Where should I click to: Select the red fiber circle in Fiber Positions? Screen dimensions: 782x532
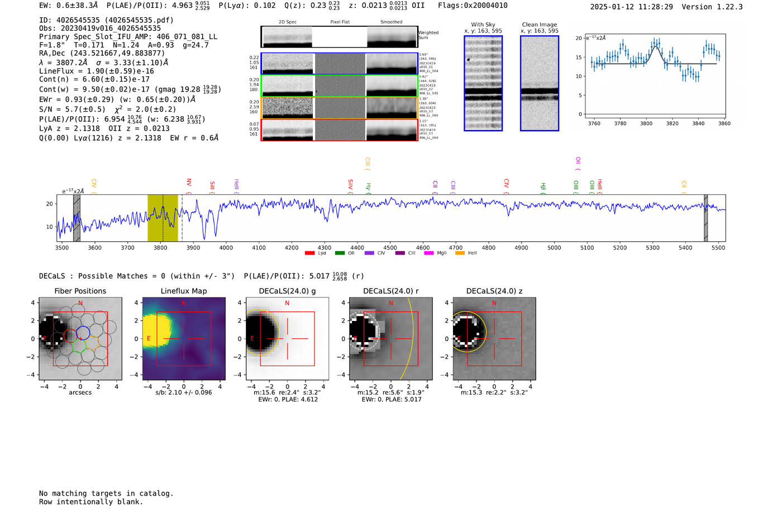pyautogui.click(x=70, y=336)
